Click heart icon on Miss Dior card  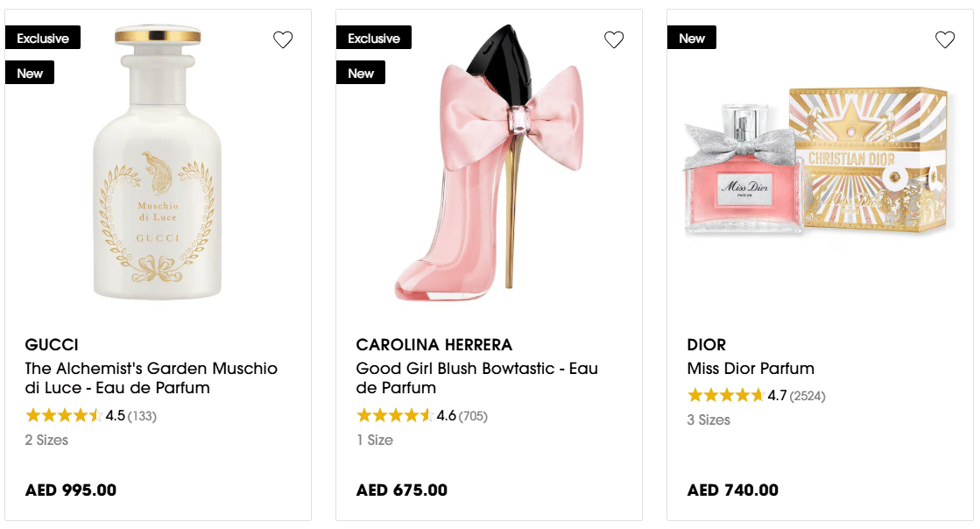pyautogui.click(x=945, y=39)
